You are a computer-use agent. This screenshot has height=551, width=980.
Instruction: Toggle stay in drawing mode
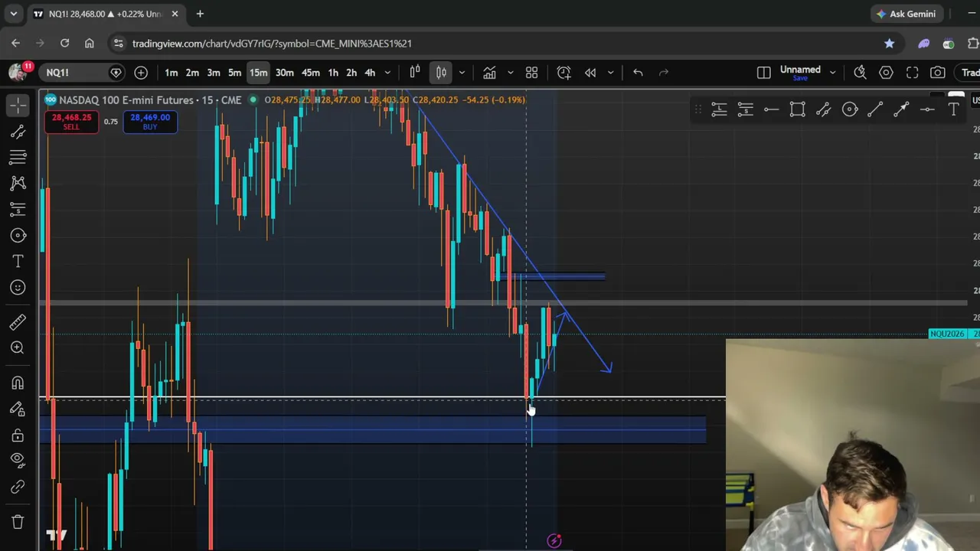pyautogui.click(x=18, y=409)
